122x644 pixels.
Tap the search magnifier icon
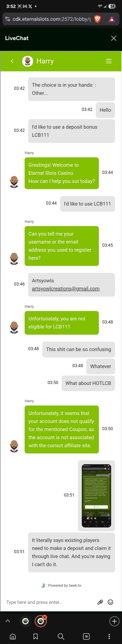[x=61, y=636]
